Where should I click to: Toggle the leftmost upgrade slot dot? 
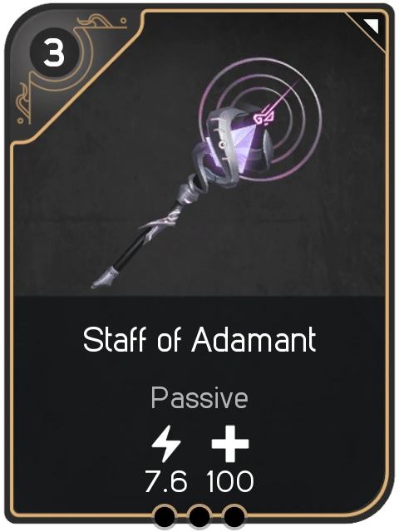pos(165,517)
